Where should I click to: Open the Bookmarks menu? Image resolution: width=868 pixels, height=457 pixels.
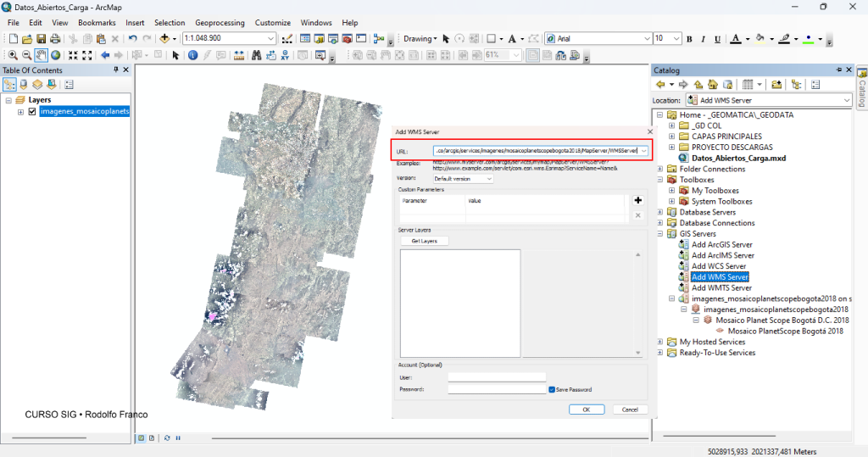coord(97,23)
